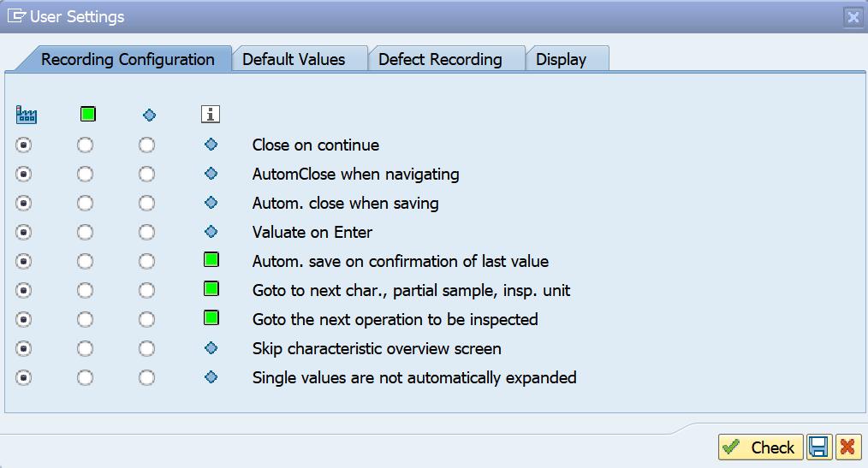Select diamond-column radio for AutomClose when navigating
868x468 pixels.
click(146, 175)
